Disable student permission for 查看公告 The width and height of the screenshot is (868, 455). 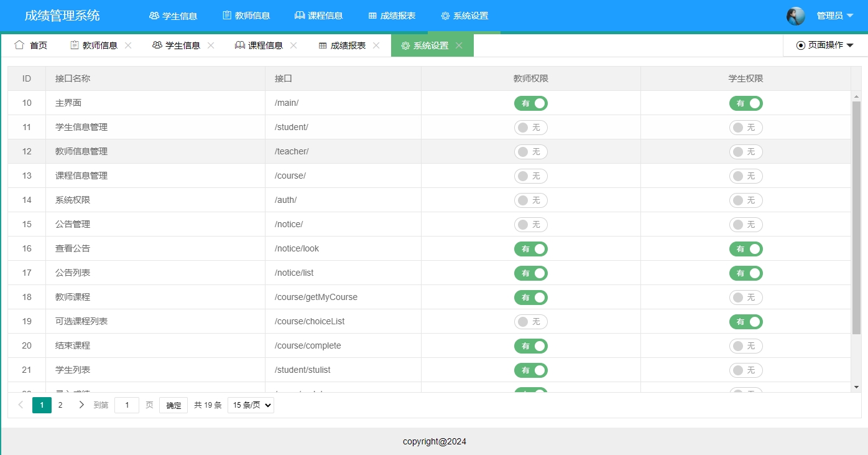click(x=746, y=249)
